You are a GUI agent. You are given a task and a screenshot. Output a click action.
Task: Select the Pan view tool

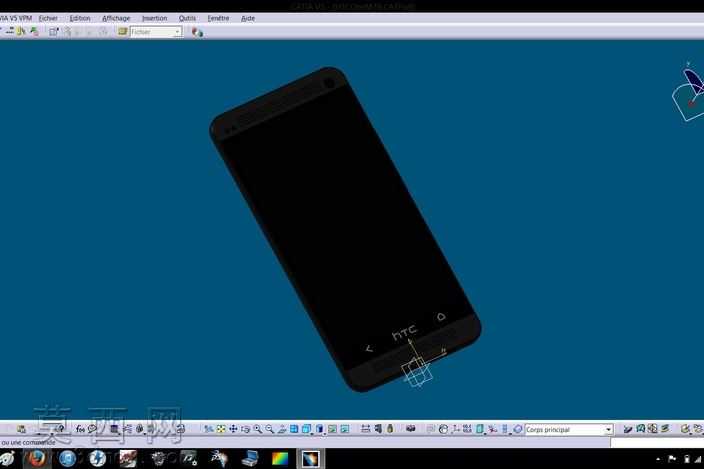point(233,429)
